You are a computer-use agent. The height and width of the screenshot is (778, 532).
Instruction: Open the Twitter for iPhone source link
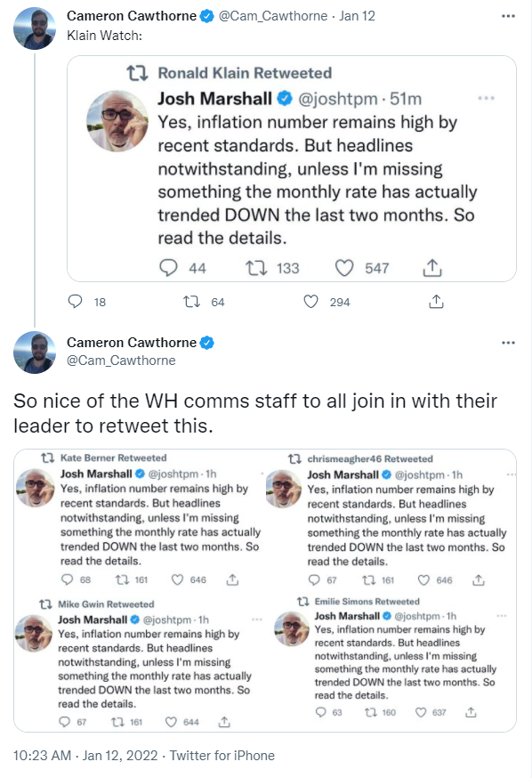222,756
